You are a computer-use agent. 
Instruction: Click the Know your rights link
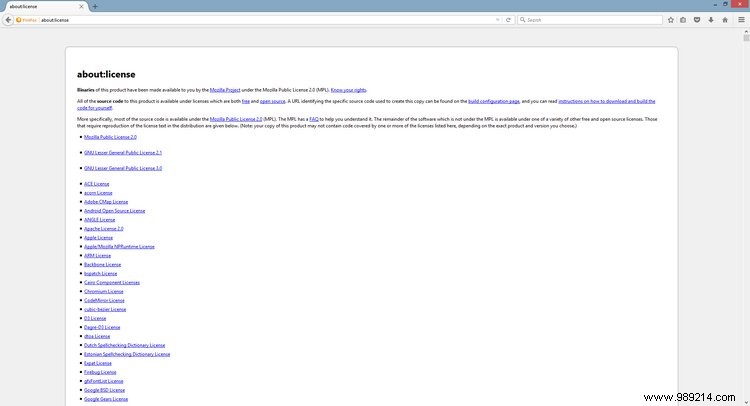click(349, 89)
